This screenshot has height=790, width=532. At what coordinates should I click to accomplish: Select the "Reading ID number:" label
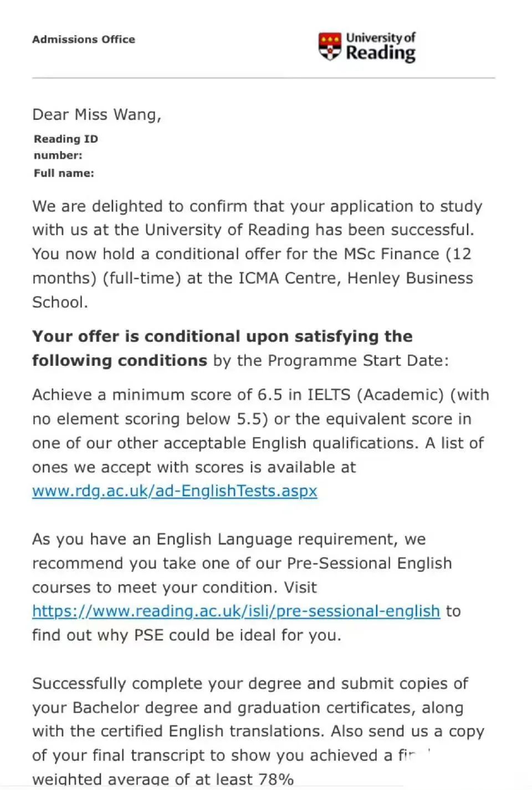(x=65, y=147)
